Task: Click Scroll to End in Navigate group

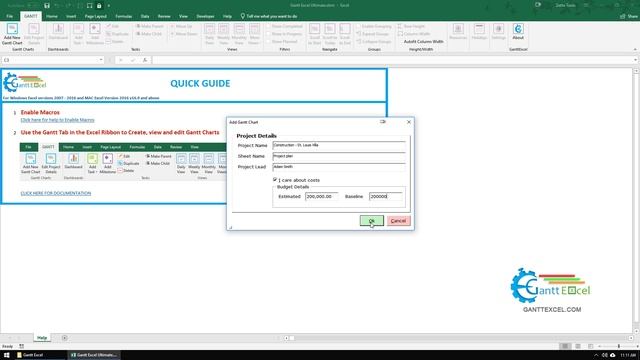Action: [x=345, y=34]
